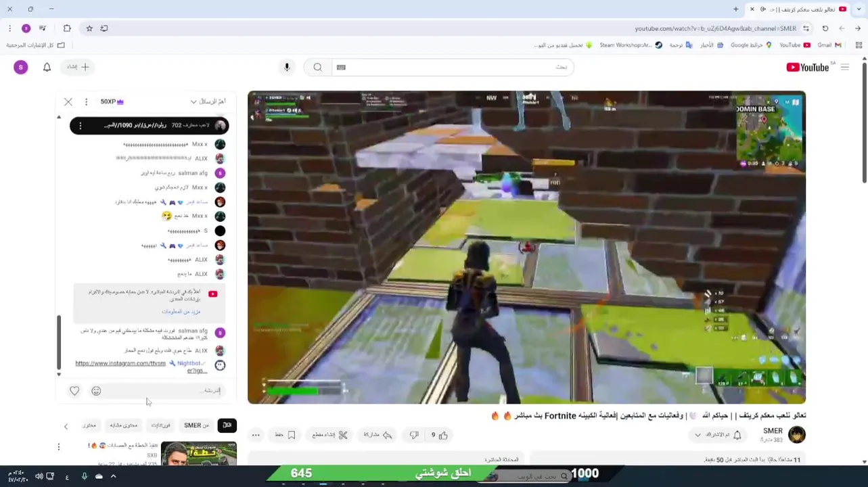Go to YouTube home via logo
Screen dimensions: 868x487
pyautogui.click(x=808, y=67)
